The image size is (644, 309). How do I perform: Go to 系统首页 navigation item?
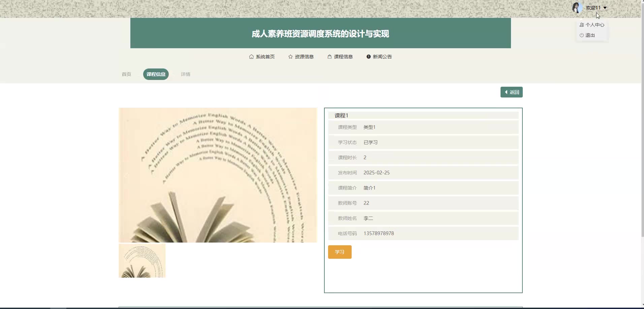265,57
